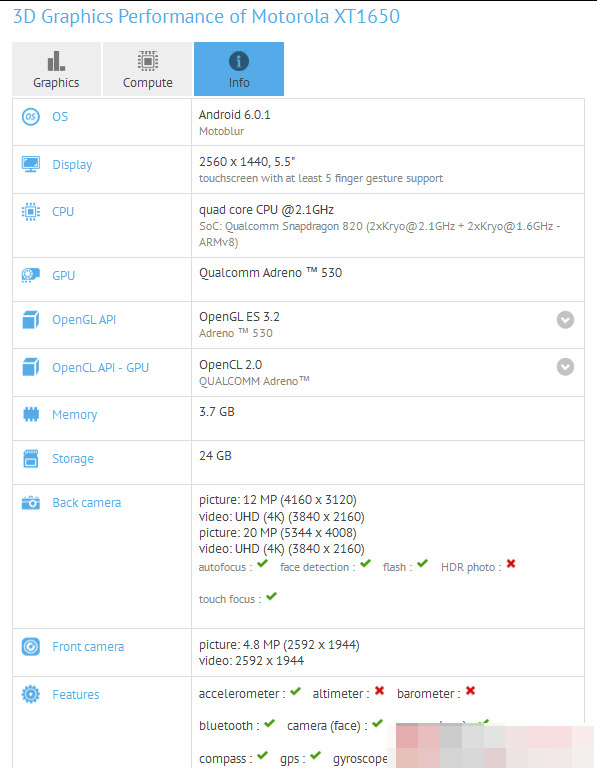
Task: Click the OpenGL API cube icon
Action: 30,319
